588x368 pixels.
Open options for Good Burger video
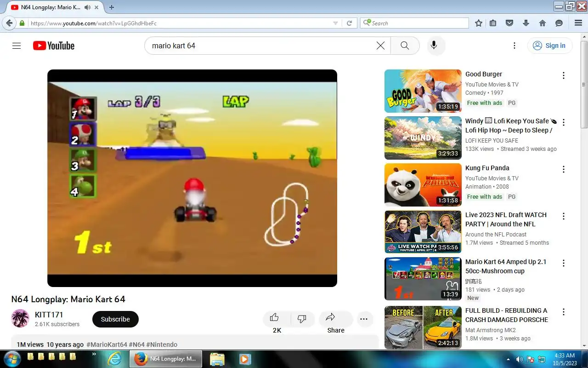pos(564,75)
